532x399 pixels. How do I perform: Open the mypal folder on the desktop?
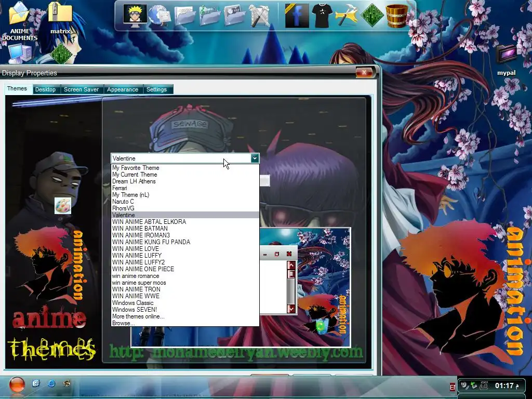506,61
